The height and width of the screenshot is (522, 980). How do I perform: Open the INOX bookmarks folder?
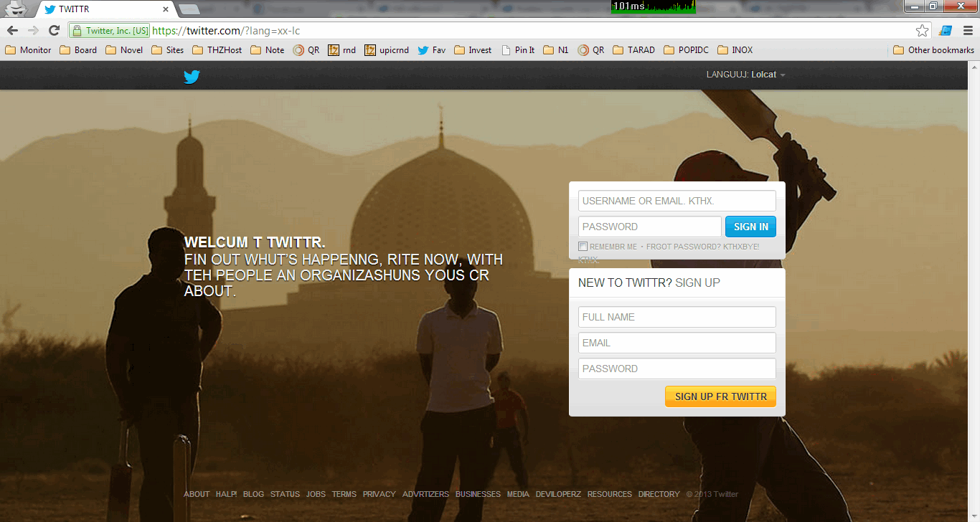735,50
